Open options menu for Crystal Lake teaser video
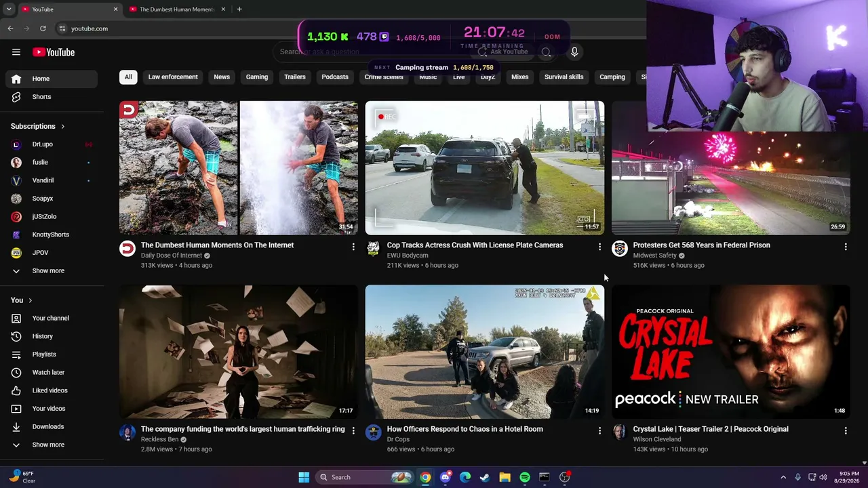 (846, 431)
